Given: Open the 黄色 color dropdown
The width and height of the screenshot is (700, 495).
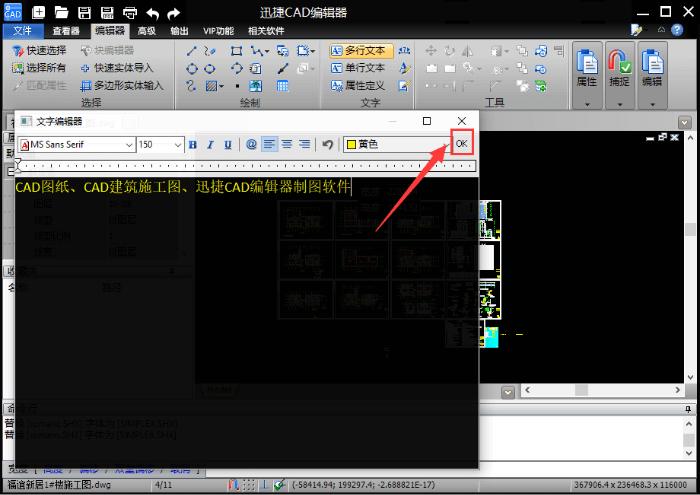Looking at the screenshot, I should click(446, 145).
